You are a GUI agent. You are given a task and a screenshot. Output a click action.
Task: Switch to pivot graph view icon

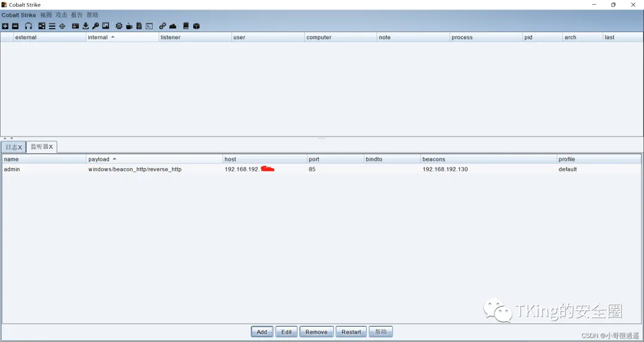point(42,26)
